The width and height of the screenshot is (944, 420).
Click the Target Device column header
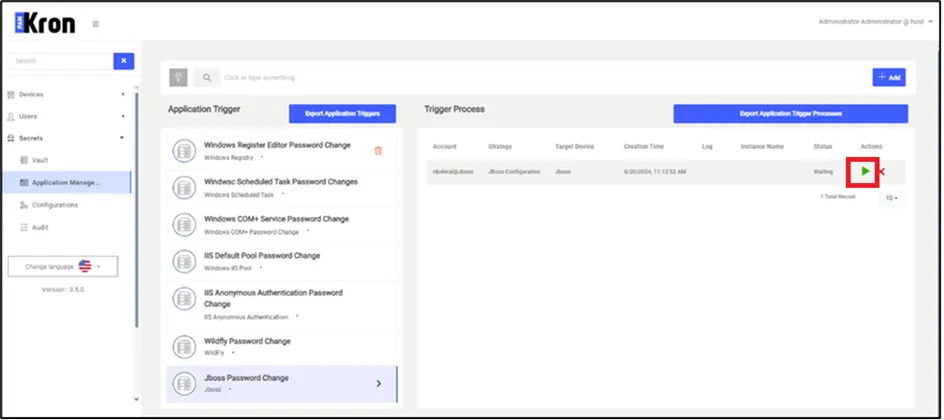574,146
